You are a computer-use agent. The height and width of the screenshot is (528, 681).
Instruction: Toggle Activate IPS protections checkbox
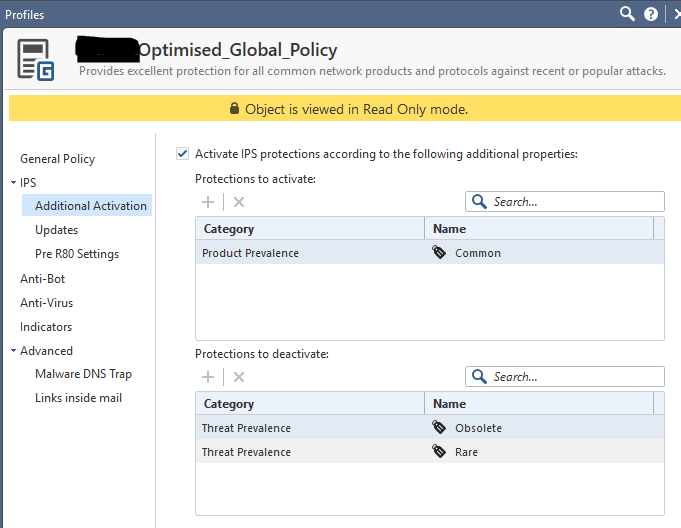pyautogui.click(x=182, y=154)
